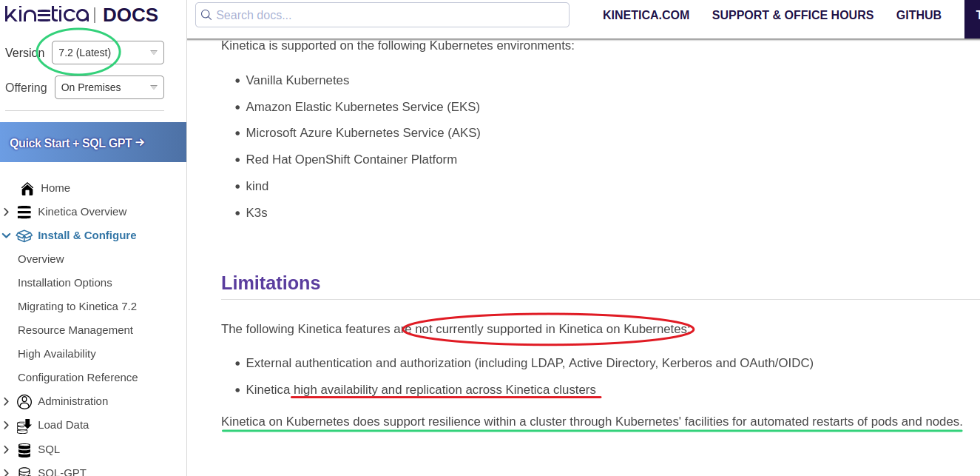This screenshot has width=980, height=476.
Task: Click the Quick Start + SQL GPT banner
Action: 93,142
